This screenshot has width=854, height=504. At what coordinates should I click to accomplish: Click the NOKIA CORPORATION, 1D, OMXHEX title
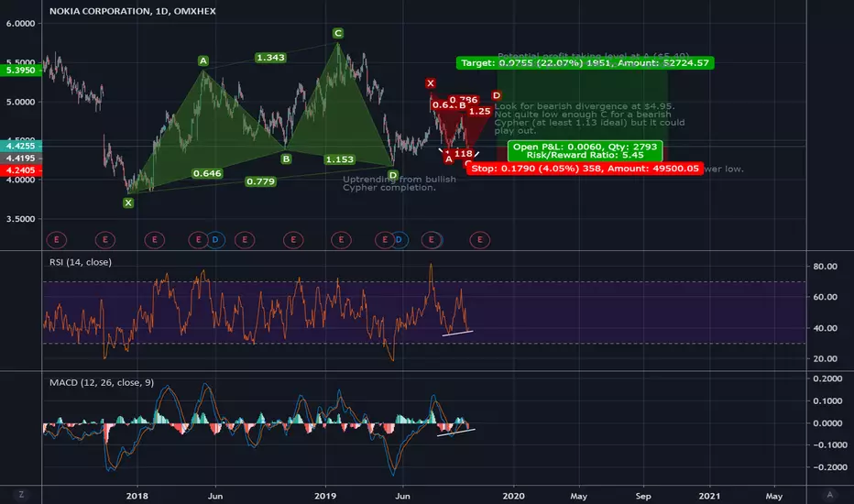(132, 11)
